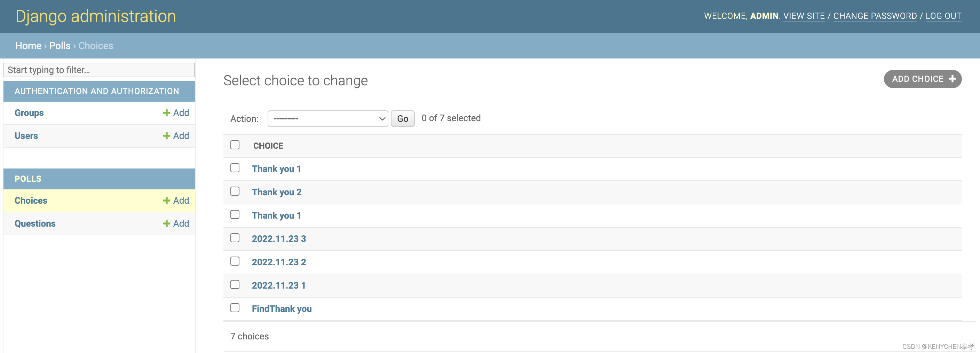Screen dimensions: 980x353
Task: Check the checkbox beside 2022.11.23 3
Action: point(235,238)
